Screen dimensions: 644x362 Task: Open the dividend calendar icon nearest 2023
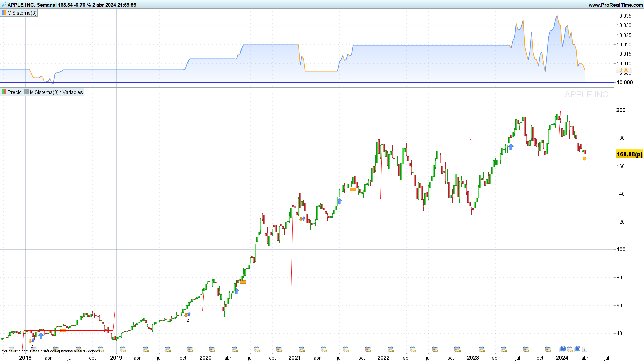[481, 349]
